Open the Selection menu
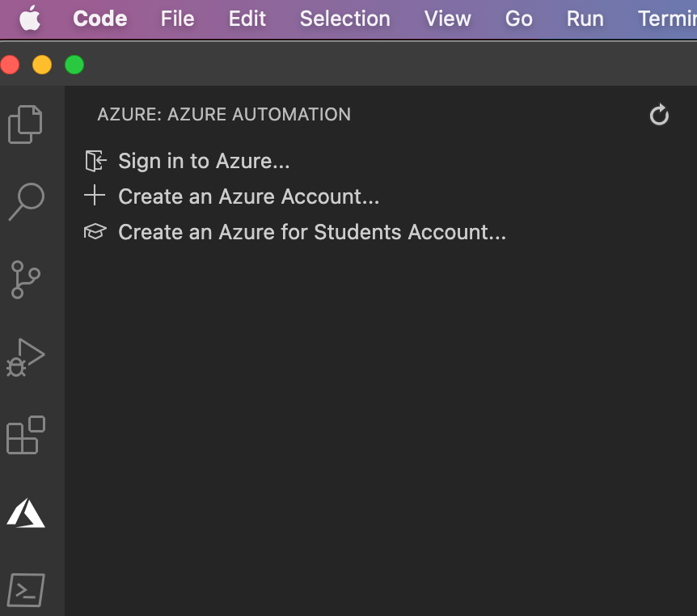Viewport: 697px width, 616px height. (x=344, y=19)
